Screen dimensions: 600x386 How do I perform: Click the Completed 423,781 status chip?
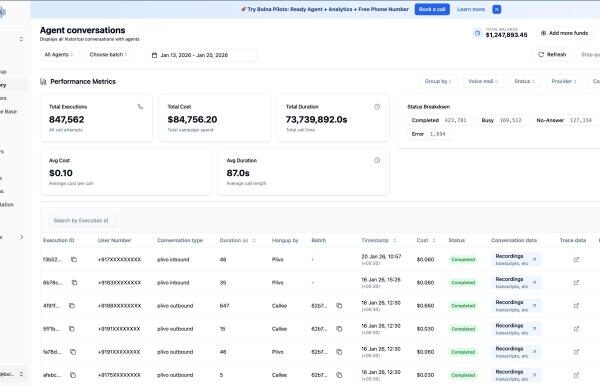pyautogui.click(x=439, y=120)
